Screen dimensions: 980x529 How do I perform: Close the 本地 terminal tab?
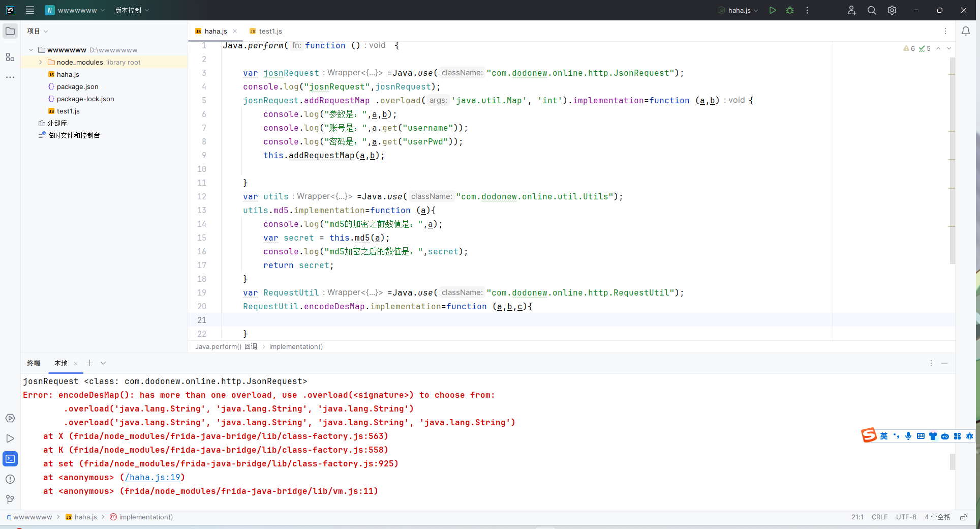point(76,363)
